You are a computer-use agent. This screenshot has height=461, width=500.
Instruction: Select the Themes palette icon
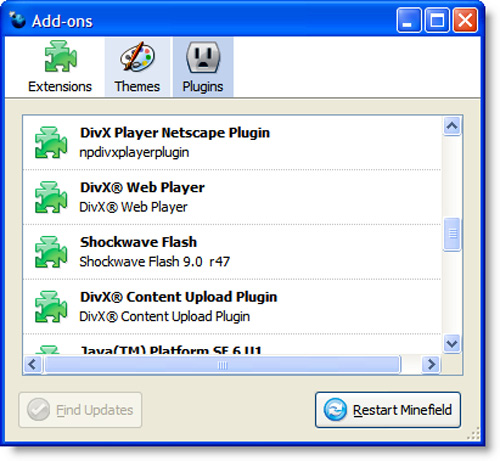(137, 56)
